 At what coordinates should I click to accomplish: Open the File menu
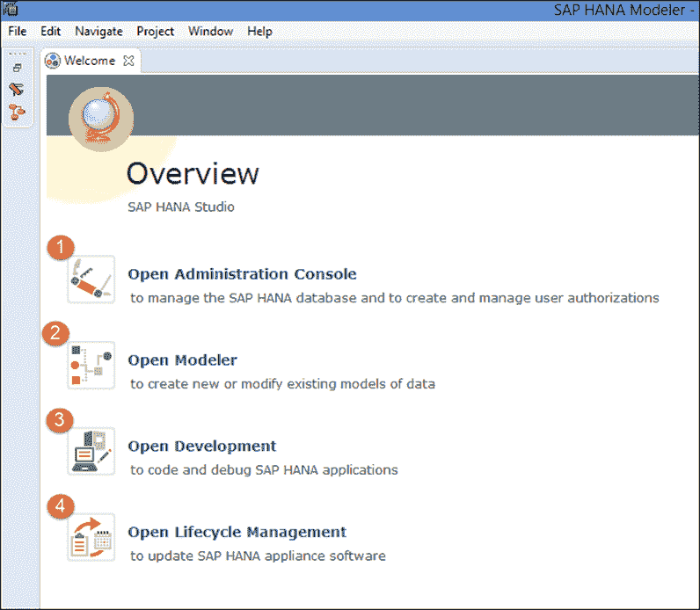(x=18, y=32)
